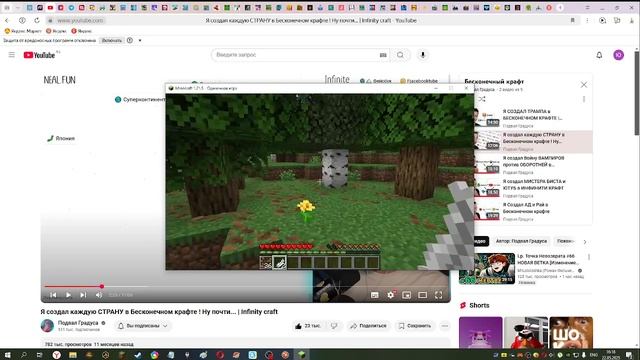Click the video description views line
The width and height of the screenshot is (640, 360).
(x=89, y=344)
